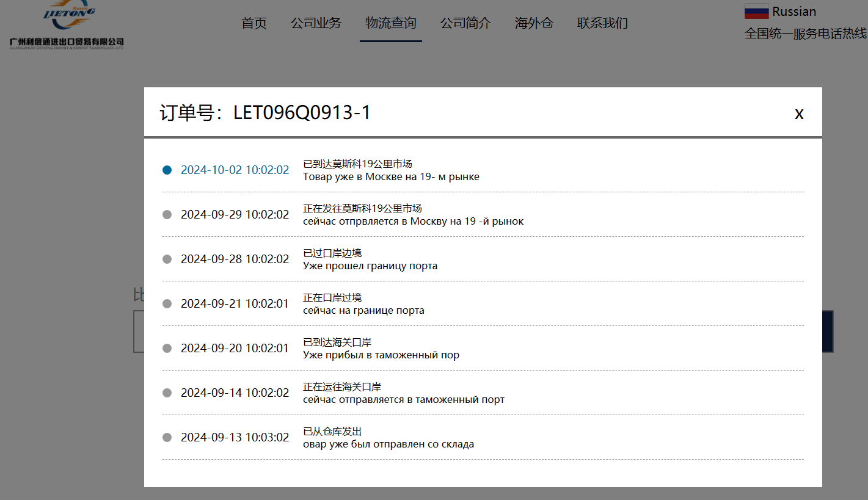The image size is (868, 500).
Task: Click status text 正在发往莫斯科19公里市场
Action: [362, 208]
